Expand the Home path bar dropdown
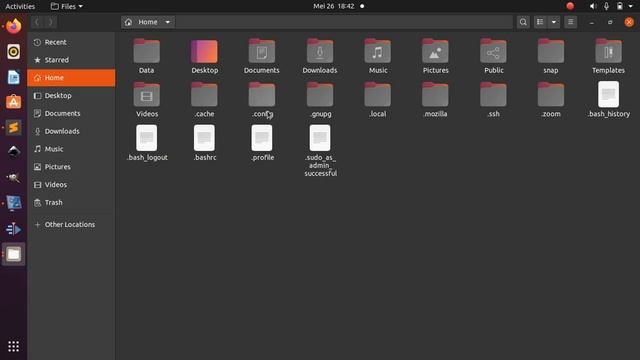 click(x=167, y=22)
